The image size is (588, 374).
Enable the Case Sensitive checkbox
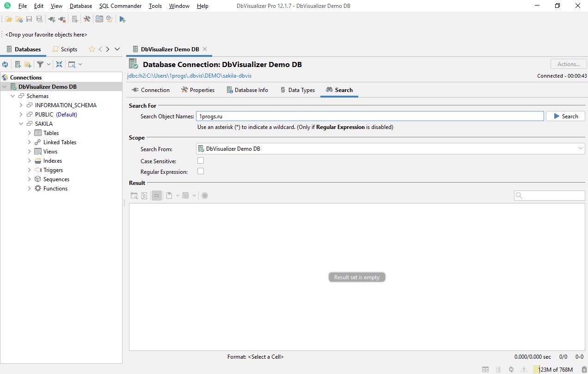(x=201, y=160)
